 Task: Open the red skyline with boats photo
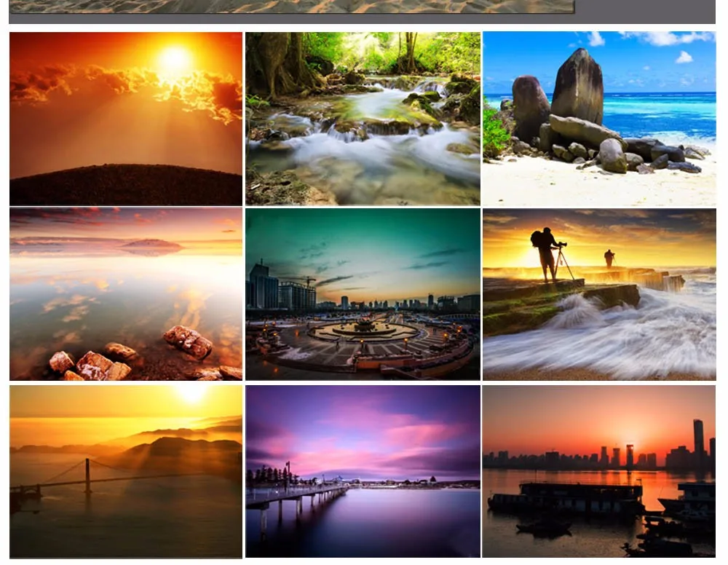(x=599, y=472)
